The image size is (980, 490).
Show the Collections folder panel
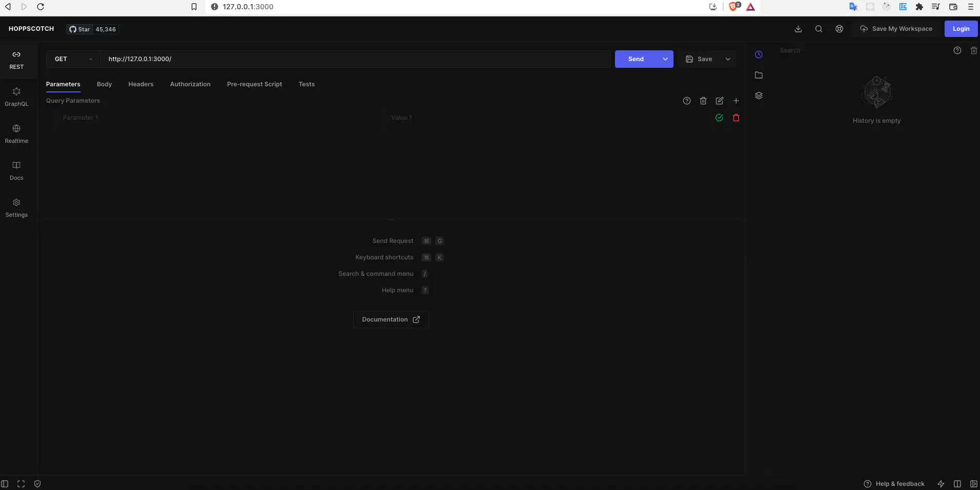tap(758, 75)
